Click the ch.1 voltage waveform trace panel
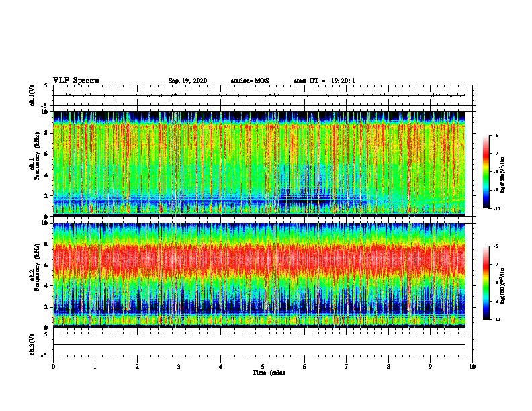Screen dimensions: 532x411 [263, 95]
